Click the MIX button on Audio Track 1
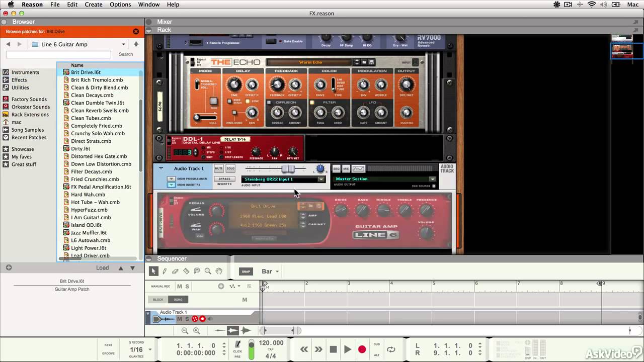Image resolution: width=644 pixels, height=362 pixels. (346, 169)
